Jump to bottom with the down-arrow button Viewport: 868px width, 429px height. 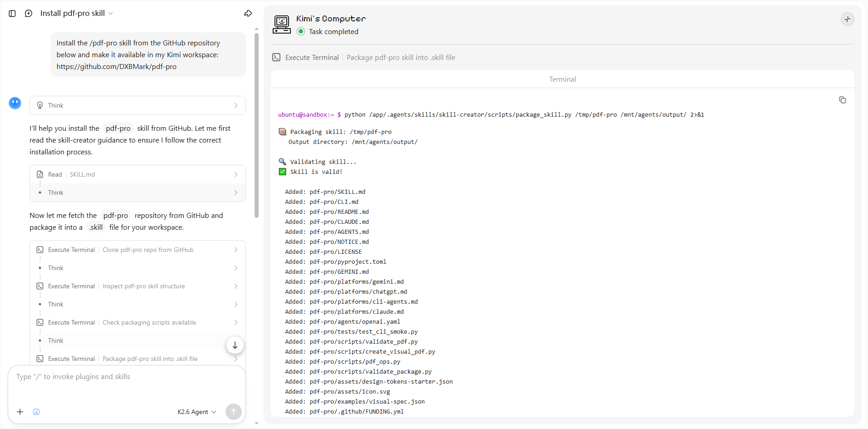point(235,345)
